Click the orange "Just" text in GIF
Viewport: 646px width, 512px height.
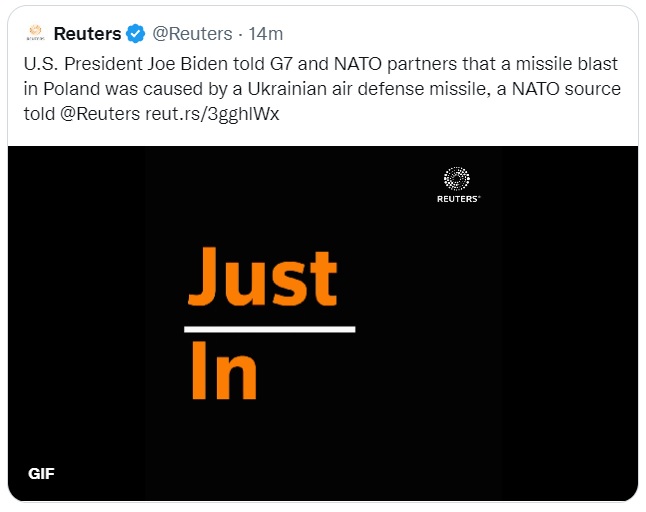[x=262, y=276]
